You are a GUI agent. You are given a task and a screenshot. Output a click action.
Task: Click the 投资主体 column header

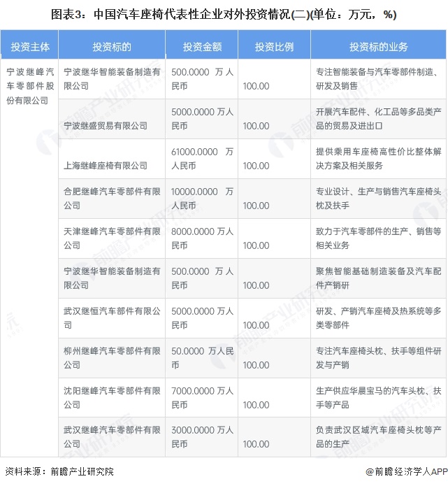[x=30, y=47]
